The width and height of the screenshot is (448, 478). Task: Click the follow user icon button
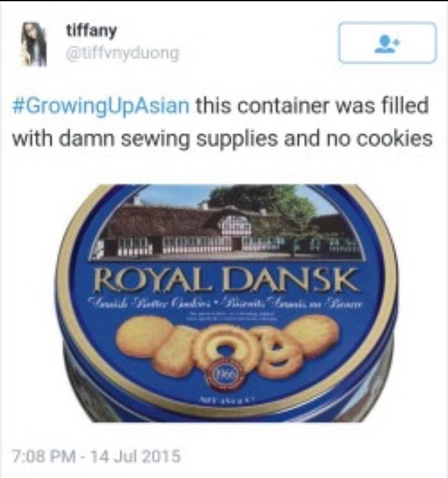click(387, 43)
